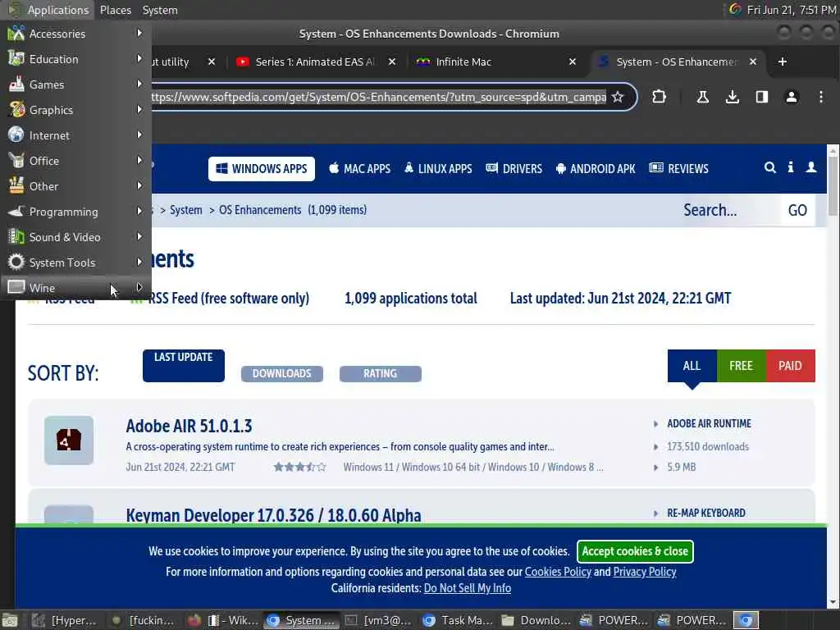Viewport: 840px width, 630px height.
Task: Open Keyman Developer 17.0.326 listing
Action: pos(273,515)
